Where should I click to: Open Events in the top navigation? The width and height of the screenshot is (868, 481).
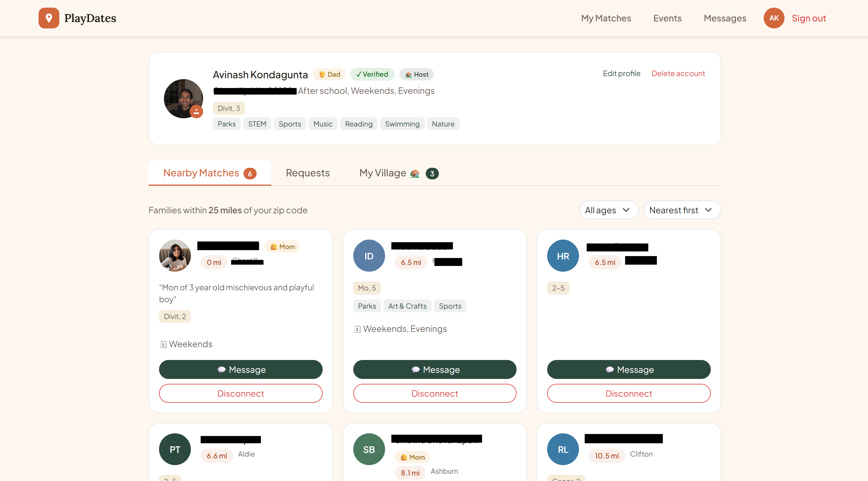pyautogui.click(x=667, y=18)
